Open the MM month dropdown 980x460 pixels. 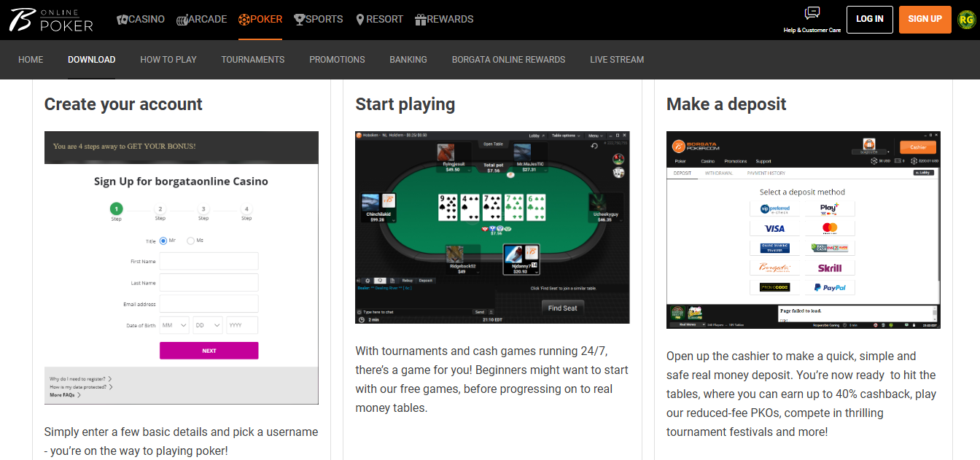click(174, 325)
